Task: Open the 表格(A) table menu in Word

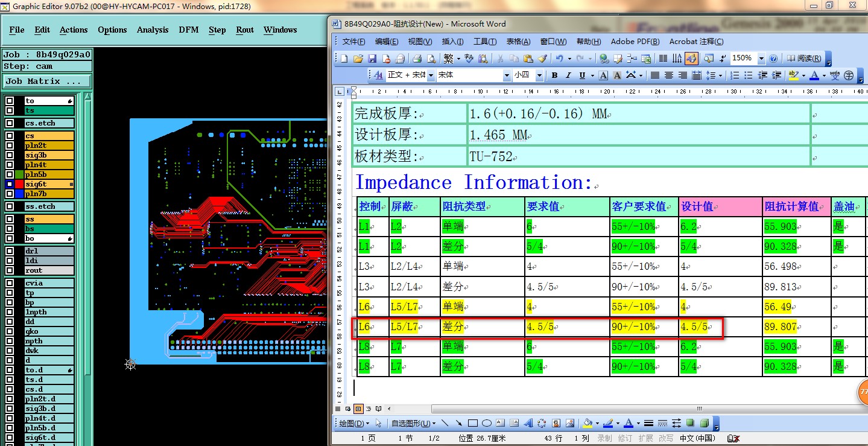Action: 518,42
